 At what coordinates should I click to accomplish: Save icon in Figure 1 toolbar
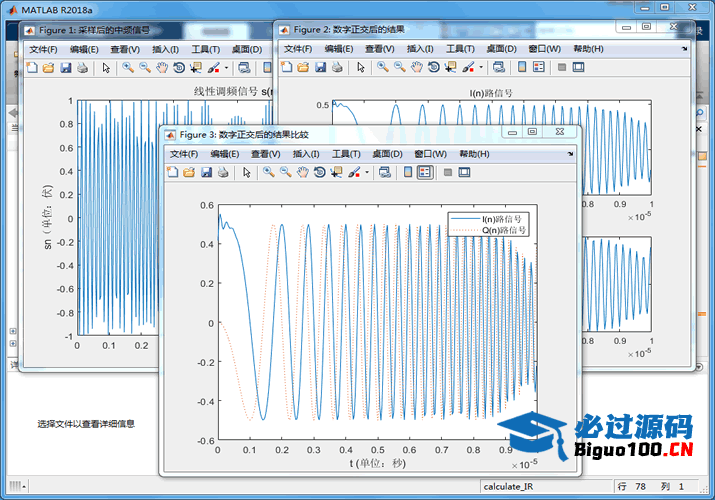click(x=66, y=68)
